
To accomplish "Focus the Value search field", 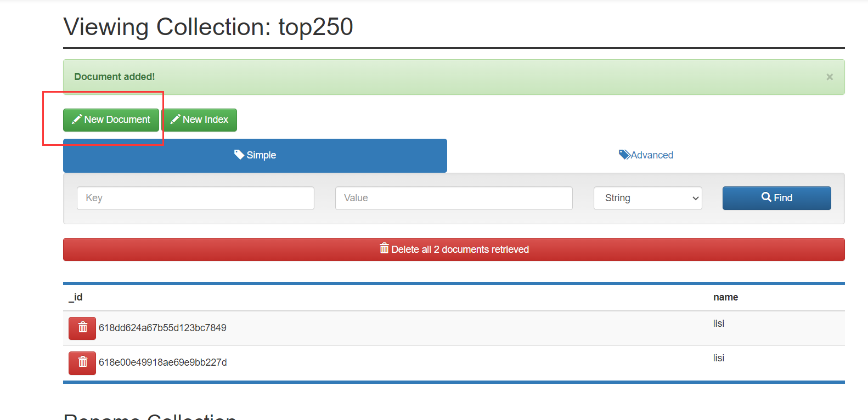I will coord(454,198).
